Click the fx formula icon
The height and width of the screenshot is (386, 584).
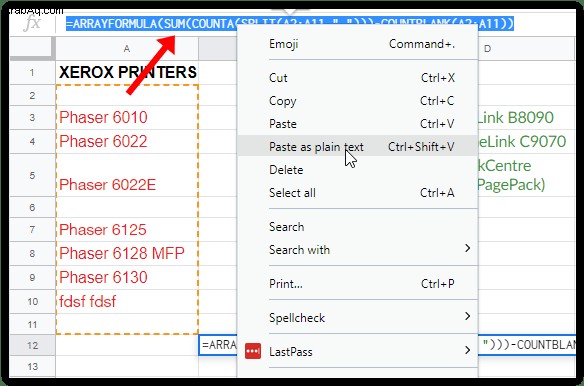pyautogui.click(x=32, y=23)
